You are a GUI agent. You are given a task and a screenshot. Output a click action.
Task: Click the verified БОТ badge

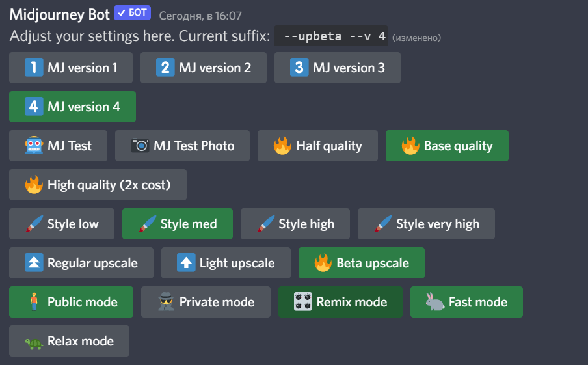pos(133,13)
